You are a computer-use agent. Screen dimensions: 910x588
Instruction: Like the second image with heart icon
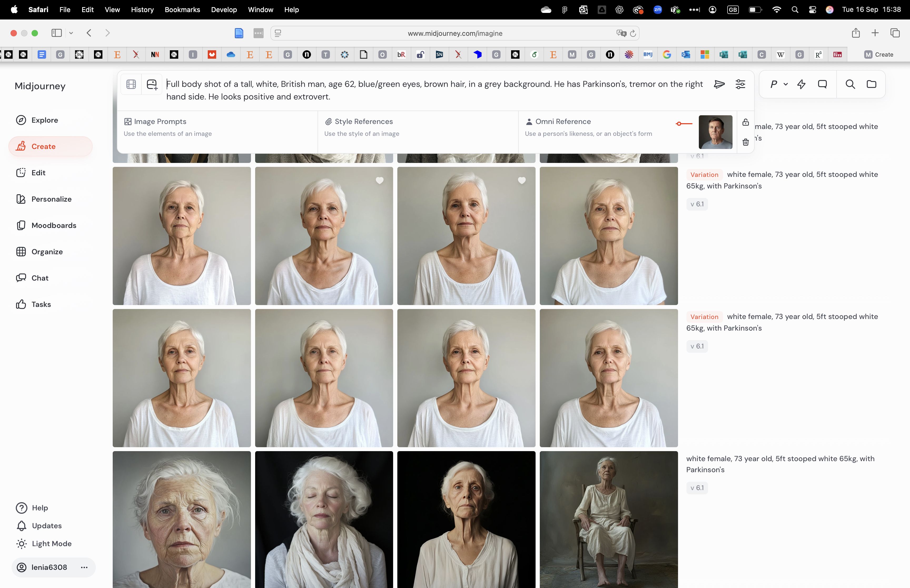tap(379, 181)
